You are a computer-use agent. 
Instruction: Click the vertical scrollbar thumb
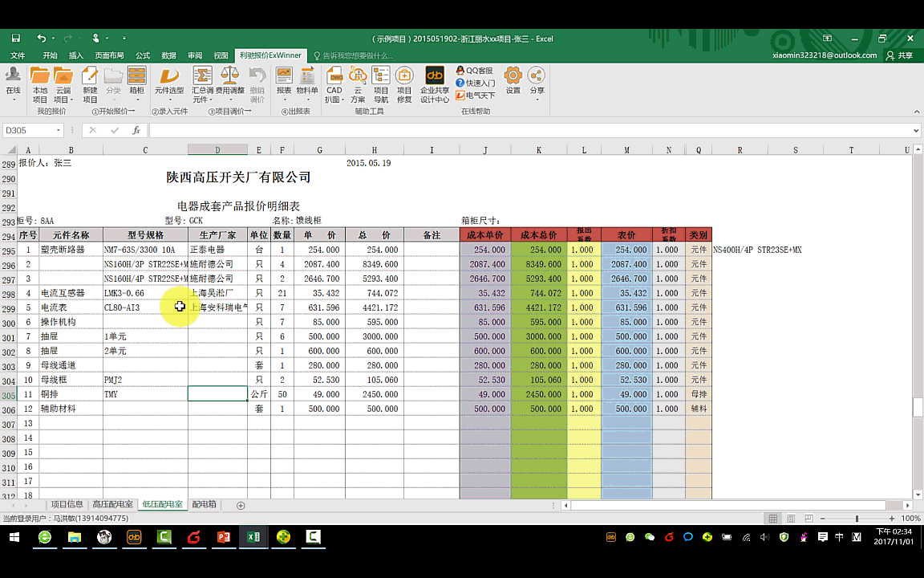(x=917, y=407)
